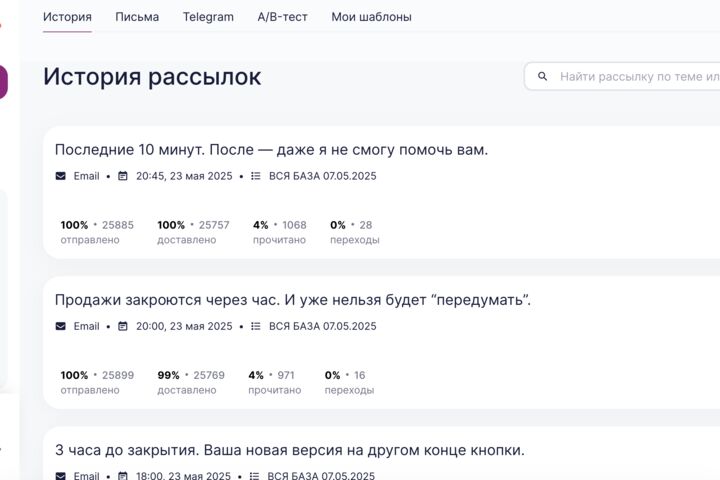Click 99% доставлено value
720x480 pixels.
tap(169, 375)
